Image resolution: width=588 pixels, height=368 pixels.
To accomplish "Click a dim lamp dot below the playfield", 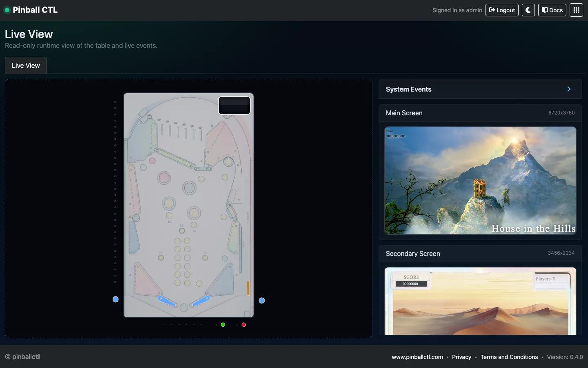I will pos(179,325).
